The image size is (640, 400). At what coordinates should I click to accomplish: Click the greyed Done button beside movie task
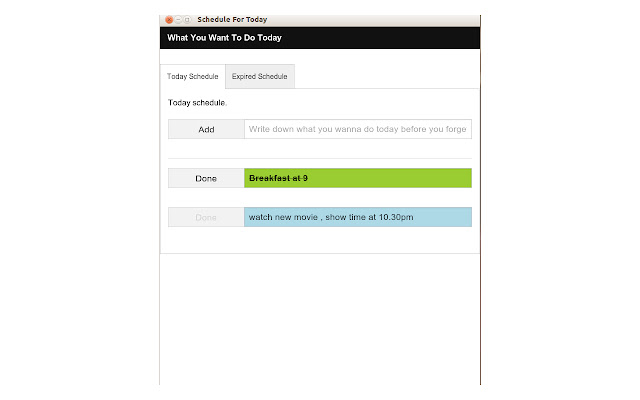pyautogui.click(x=206, y=217)
